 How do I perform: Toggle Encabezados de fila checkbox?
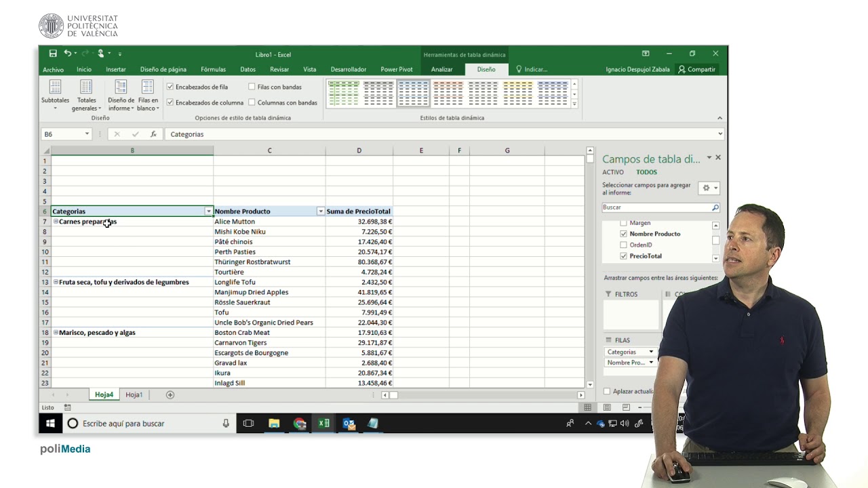(170, 87)
